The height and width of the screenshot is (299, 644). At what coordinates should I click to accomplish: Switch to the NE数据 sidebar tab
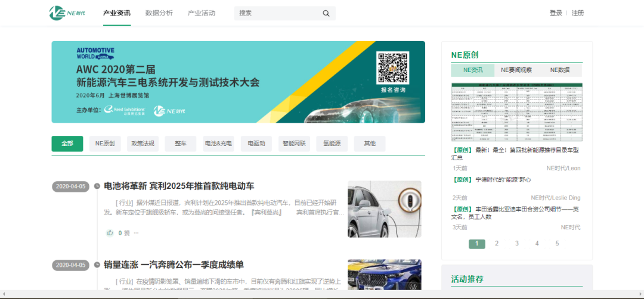560,70
